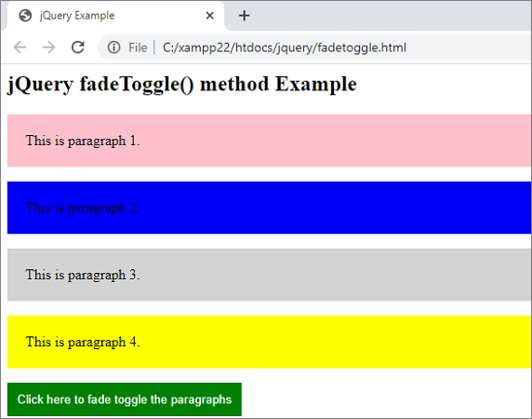532x419 pixels.
Task: Open site information icon in address bar
Action: click(x=114, y=47)
